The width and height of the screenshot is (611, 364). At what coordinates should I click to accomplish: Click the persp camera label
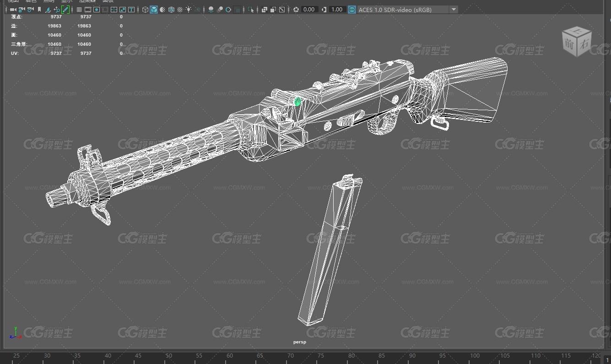coord(300,342)
